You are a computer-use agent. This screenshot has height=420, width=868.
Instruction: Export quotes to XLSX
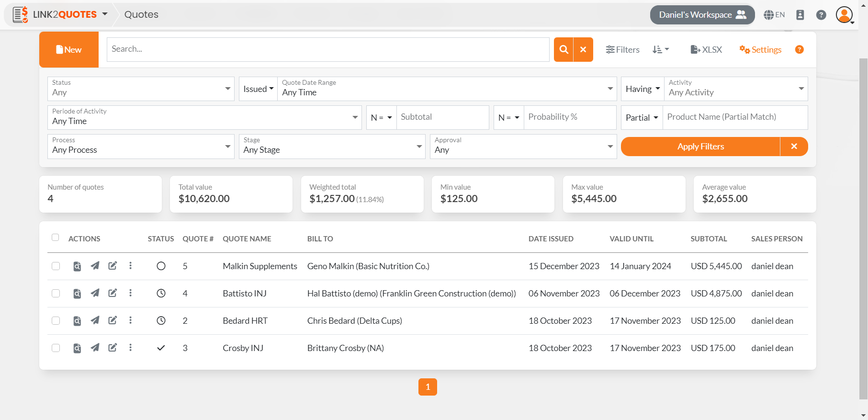pyautogui.click(x=706, y=49)
